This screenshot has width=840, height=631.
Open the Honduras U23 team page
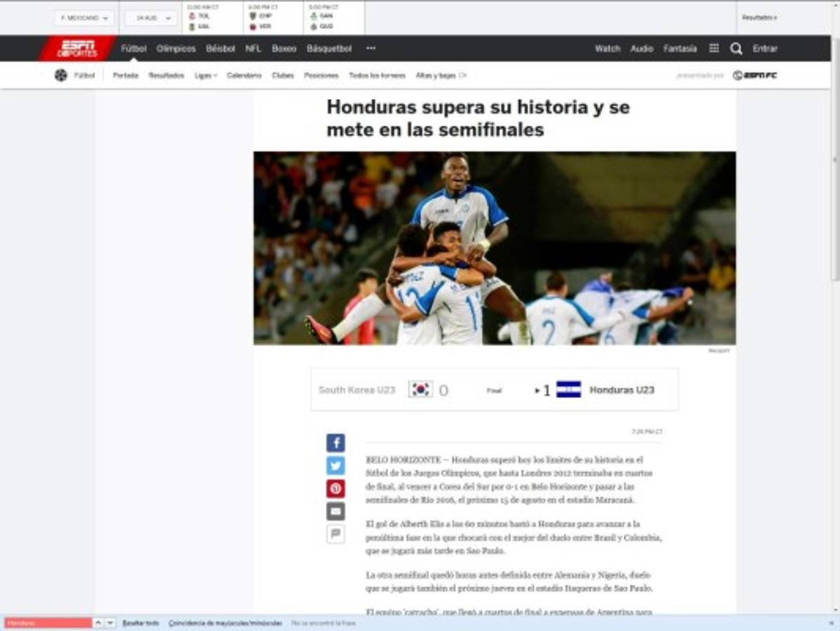[x=621, y=389]
